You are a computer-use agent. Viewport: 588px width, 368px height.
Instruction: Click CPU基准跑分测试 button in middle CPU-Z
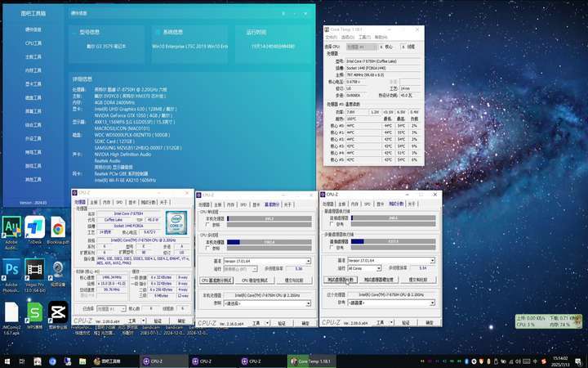(x=216, y=280)
